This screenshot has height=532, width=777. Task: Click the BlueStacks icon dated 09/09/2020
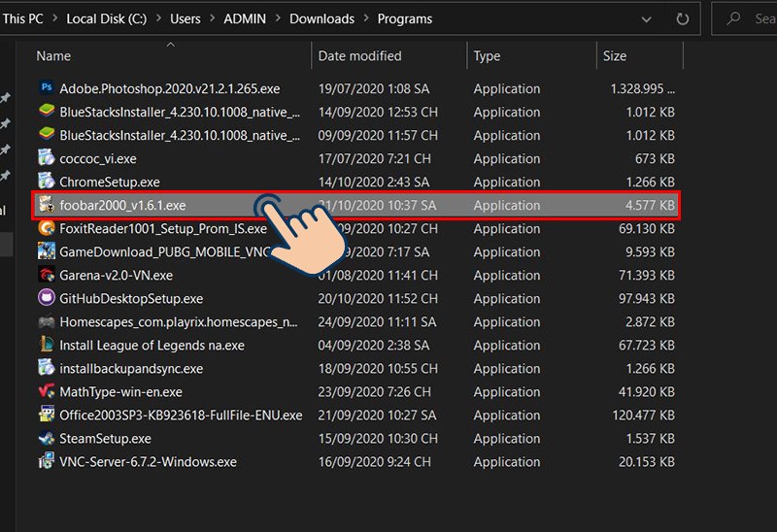(x=47, y=134)
